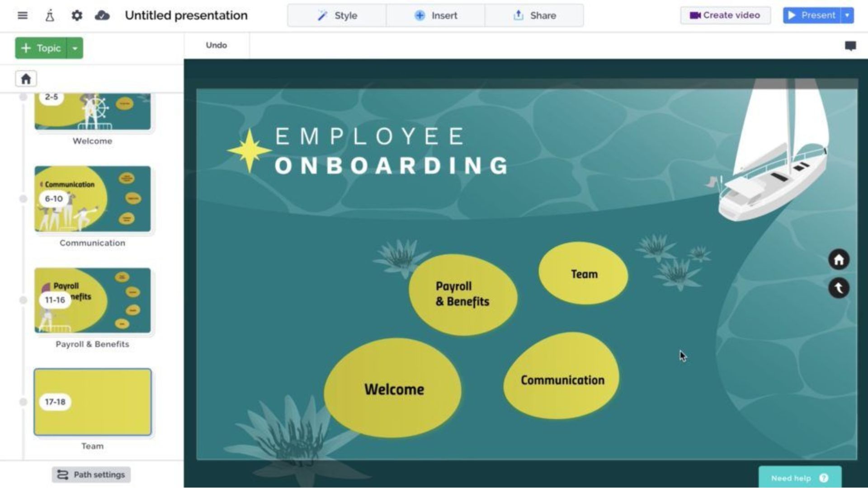The height and width of the screenshot is (488, 868).
Task: Click the 17-18 slide range badge
Action: 55,402
